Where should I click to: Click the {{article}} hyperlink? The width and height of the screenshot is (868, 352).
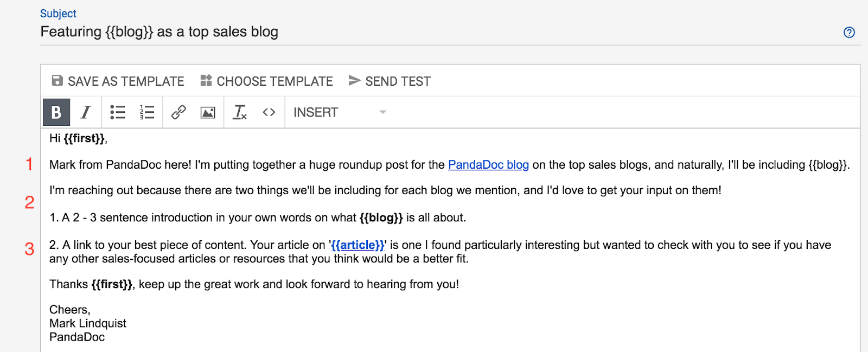358,245
